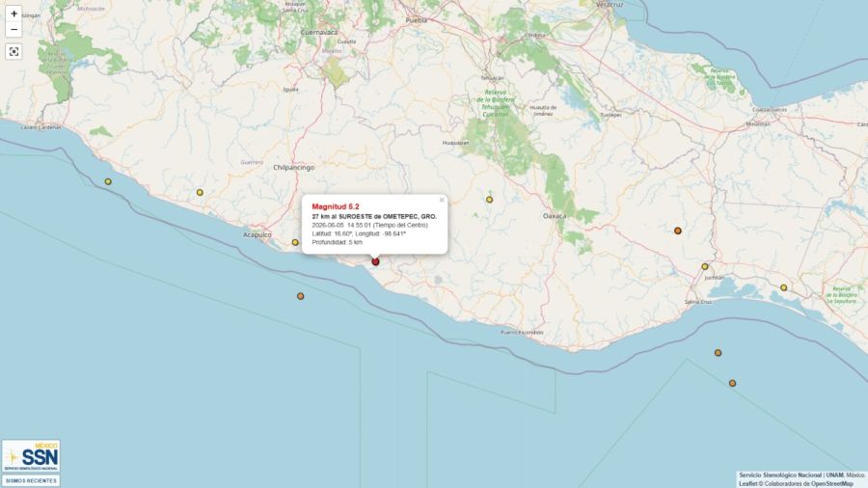Click the red epicenter marker near Ometepec
Viewport: 868px width, 488px height.
coord(375,261)
